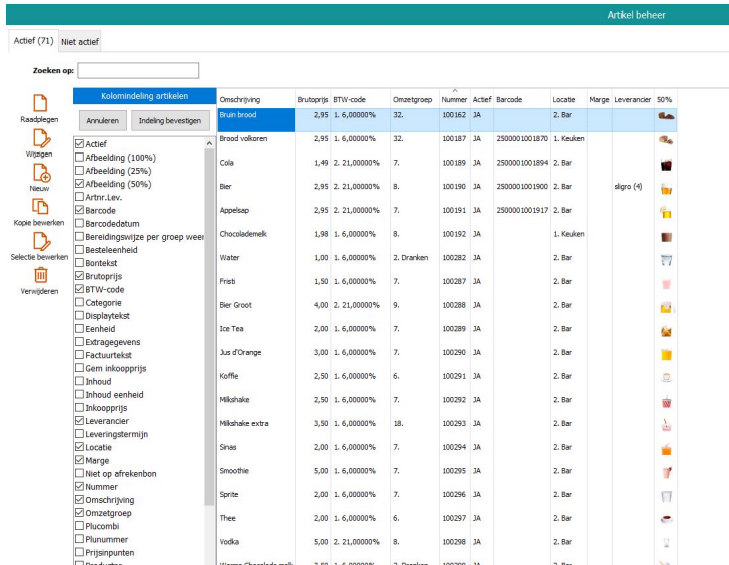Image resolution: width=729 pixels, height=565 pixels.
Task: Select the Actief (71) tab
Action: click(32, 41)
